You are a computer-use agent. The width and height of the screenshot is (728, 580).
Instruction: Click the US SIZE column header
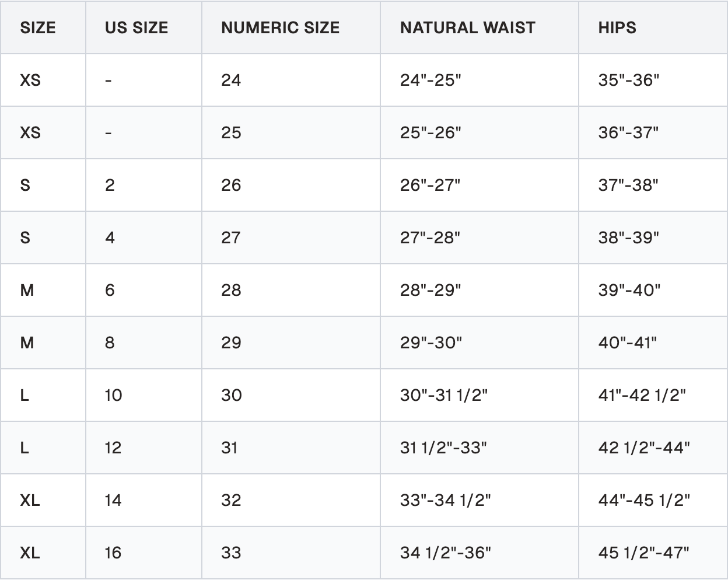pyautogui.click(x=144, y=27)
